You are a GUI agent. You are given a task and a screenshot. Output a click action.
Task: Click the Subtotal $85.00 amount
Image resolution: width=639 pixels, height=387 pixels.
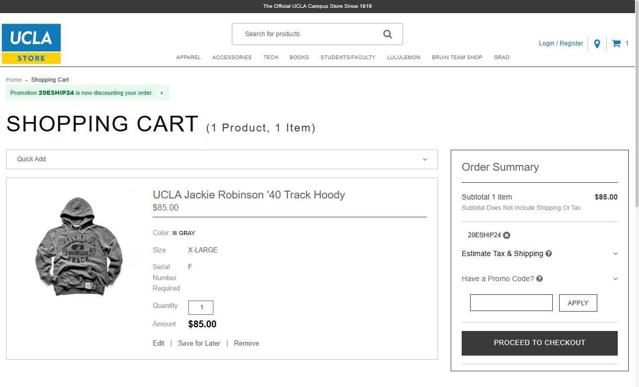[606, 197]
